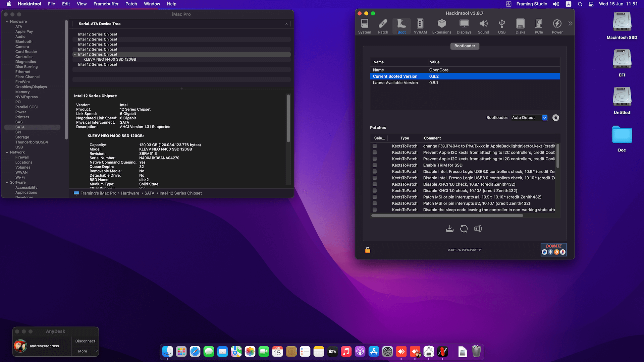Screen dimensions: 644x362
Task: Click the Patches list vertical scrollbar
Action: pos(557,156)
